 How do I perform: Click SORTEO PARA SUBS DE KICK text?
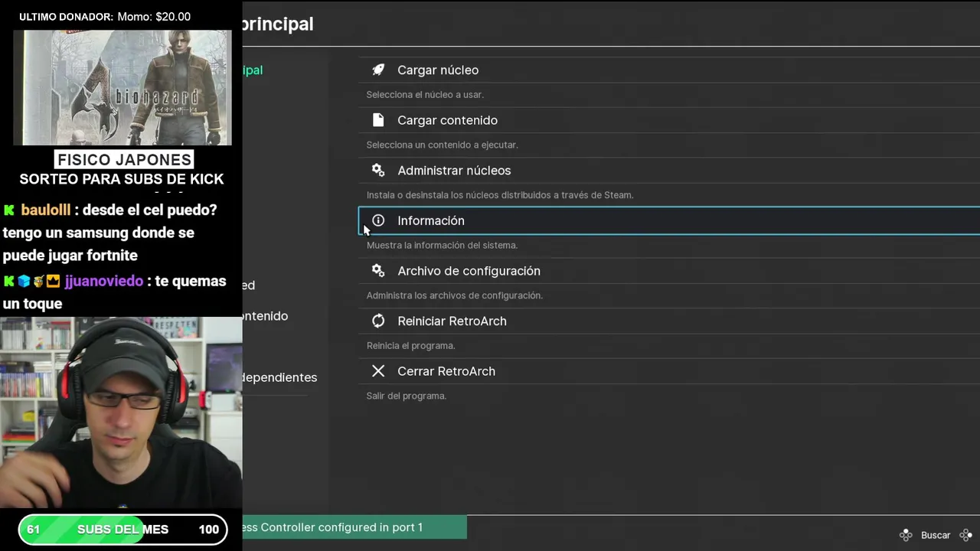pos(122,179)
